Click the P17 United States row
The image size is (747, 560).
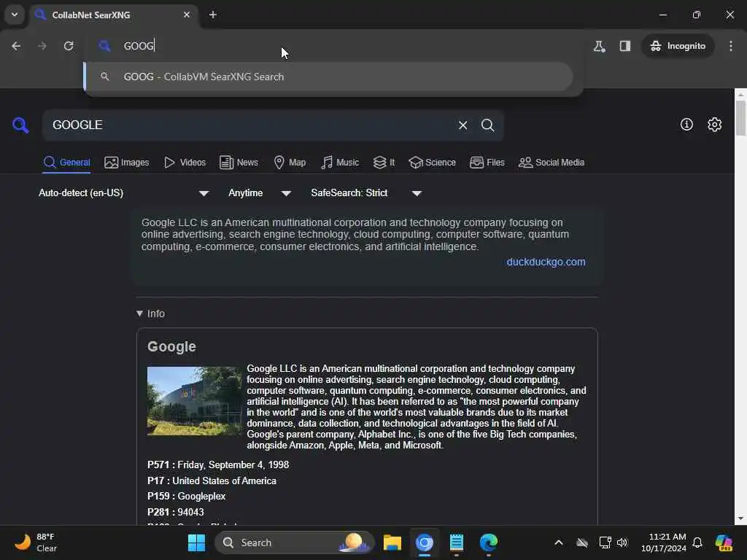click(x=212, y=481)
